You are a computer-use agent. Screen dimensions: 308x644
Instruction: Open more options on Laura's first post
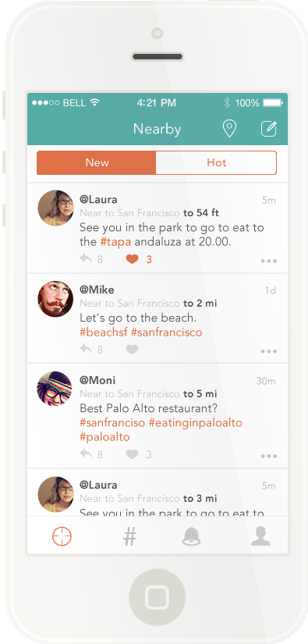(x=269, y=261)
